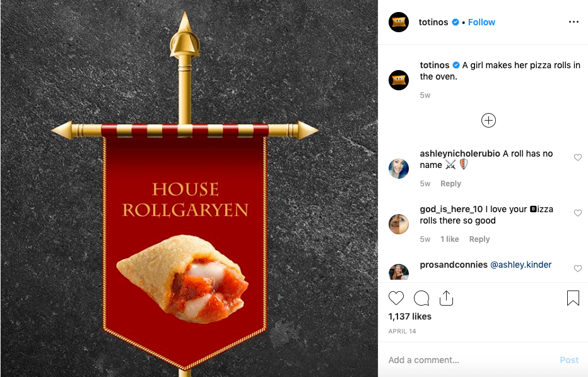
Task: Open the three-dot more options menu
Action: pyautogui.click(x=573, y=21)
